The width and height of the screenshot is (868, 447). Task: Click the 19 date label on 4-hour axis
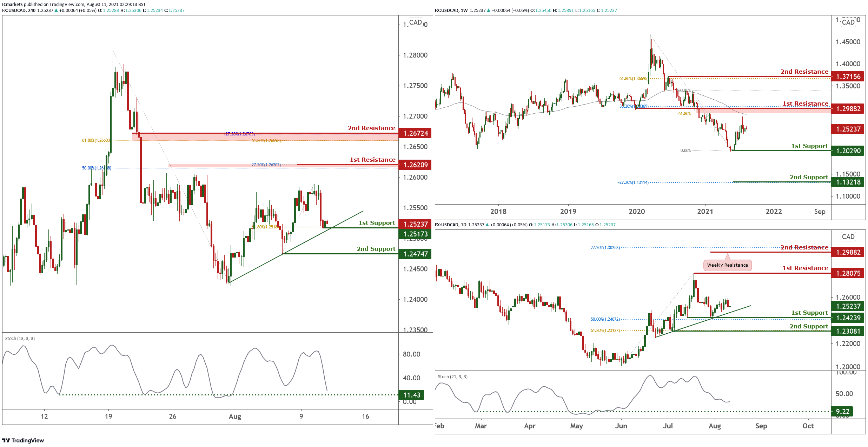tap(108, 416)
